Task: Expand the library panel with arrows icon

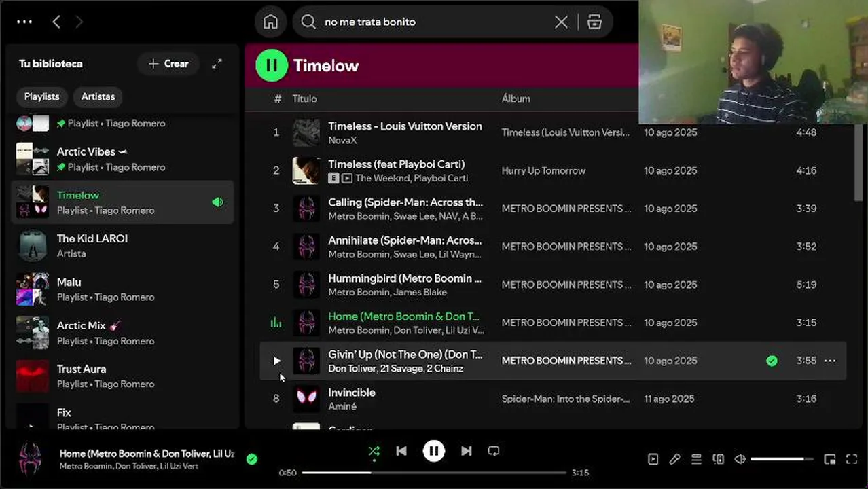Action: point(217,63)
